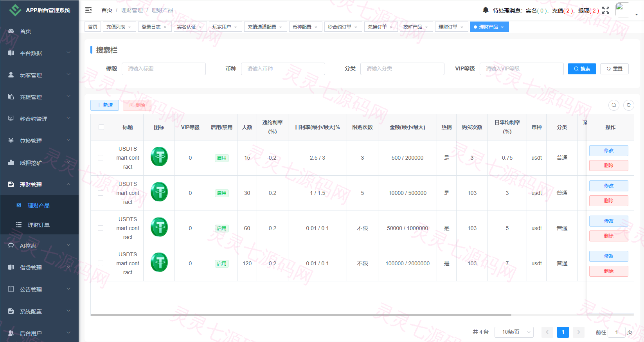Close the 充值列表 tab
The image size is (644, 342).
click(x=130, y=27)
